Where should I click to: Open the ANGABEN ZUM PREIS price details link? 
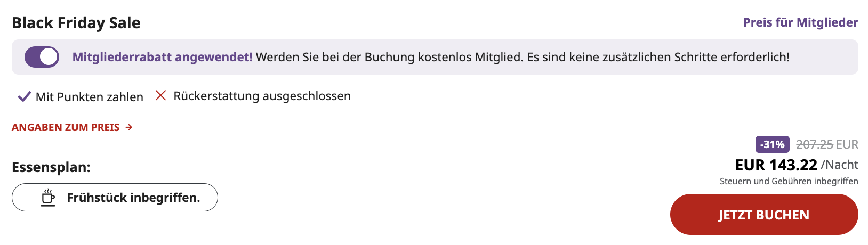coord(66,127)
